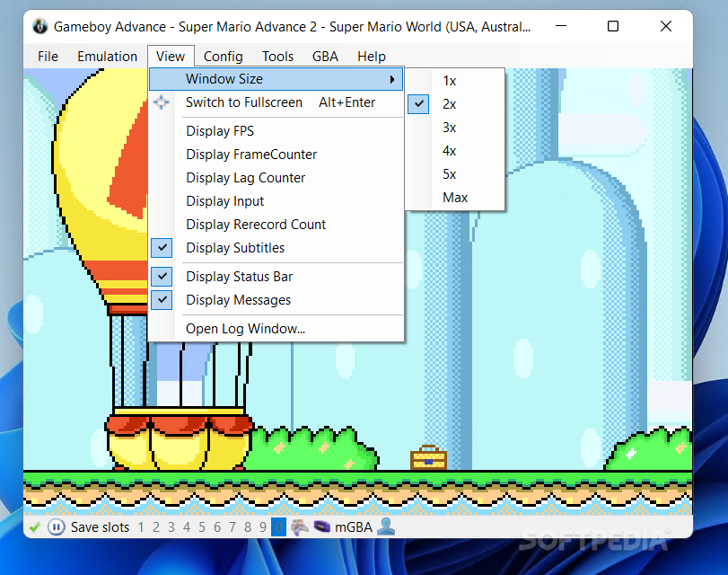Enable Display Input overlay
The image size is (728, 575).
[276, 201]
